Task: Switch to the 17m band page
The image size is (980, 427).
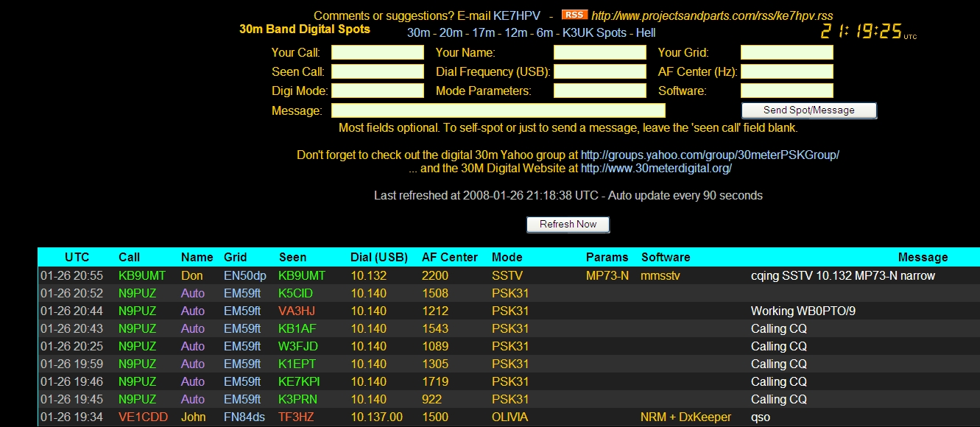Action: point(484,32)
